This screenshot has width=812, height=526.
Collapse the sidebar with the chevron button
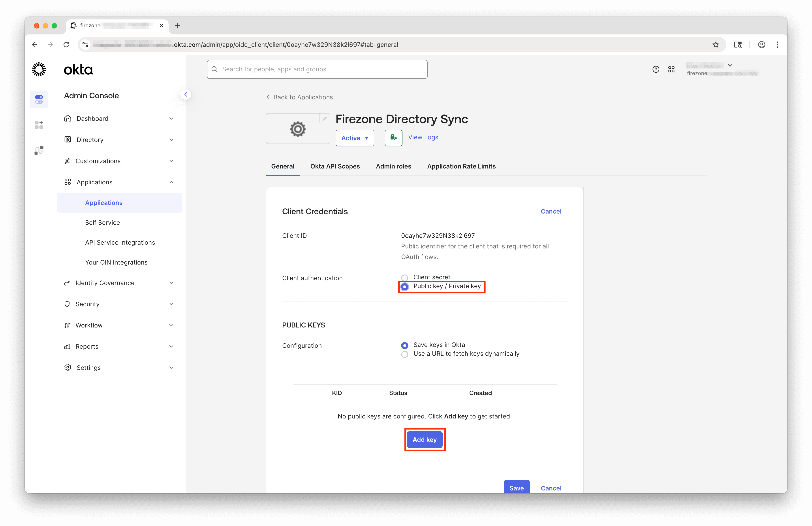point(186,94)
